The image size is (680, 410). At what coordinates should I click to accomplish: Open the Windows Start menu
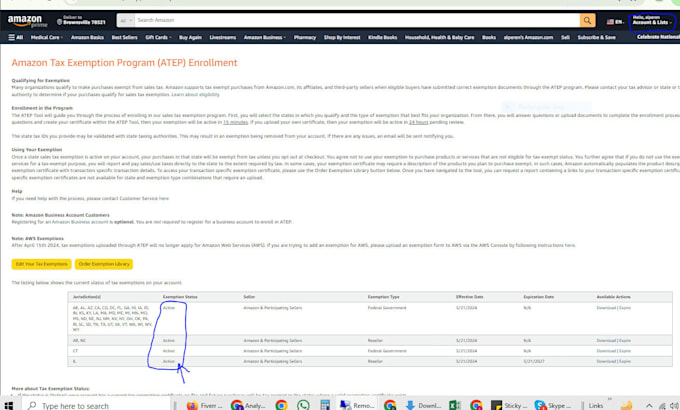coord(8,406)
